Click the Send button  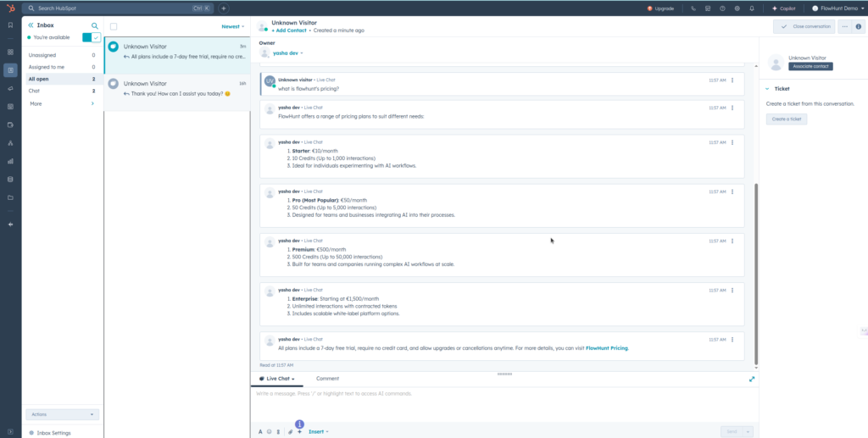tap(732, 432)
